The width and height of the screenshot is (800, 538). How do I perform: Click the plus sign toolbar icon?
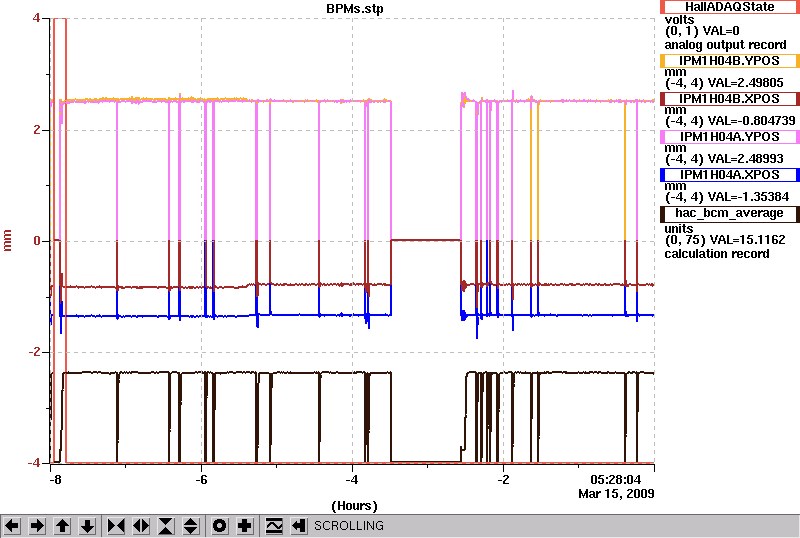click(245, 526)
